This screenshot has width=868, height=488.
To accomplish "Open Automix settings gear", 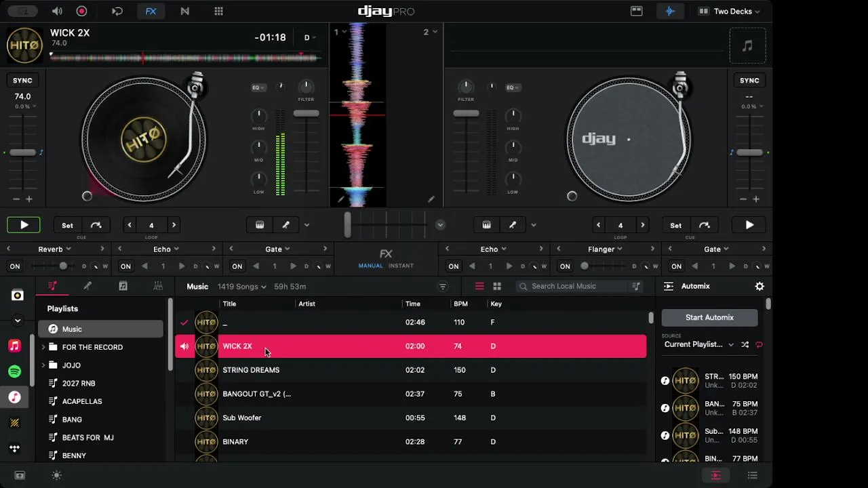I will tap(759, 286).
